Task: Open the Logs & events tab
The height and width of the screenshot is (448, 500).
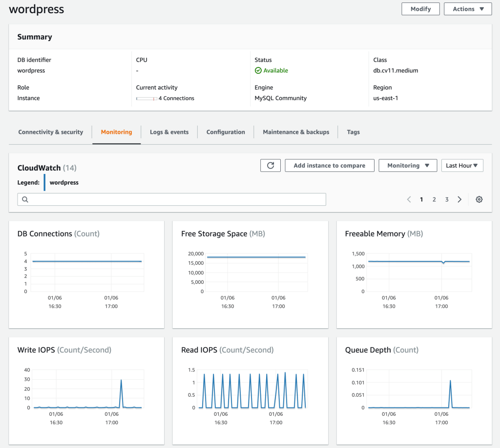Action: click(x=169, y=132)
